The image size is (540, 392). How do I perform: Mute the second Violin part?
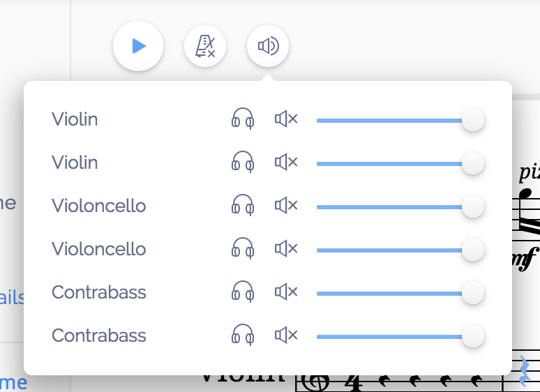(x=286, y=162)
